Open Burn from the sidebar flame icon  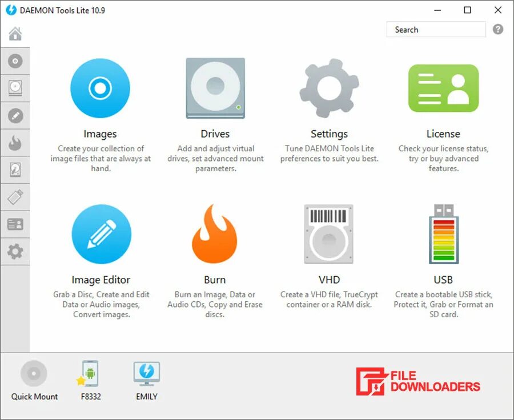[15, 143]
